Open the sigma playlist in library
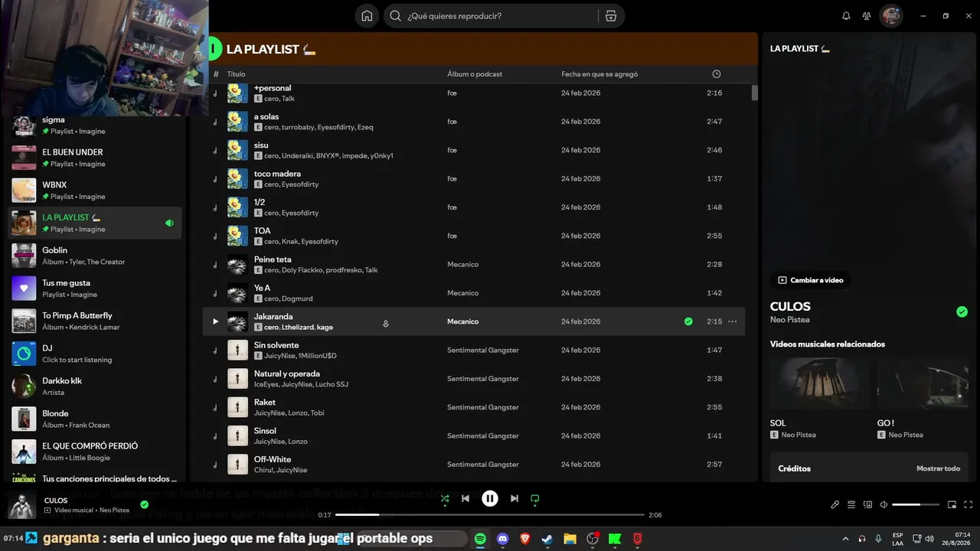The width and height of the screenshot is (980, 551). click(x=96, y=126)
